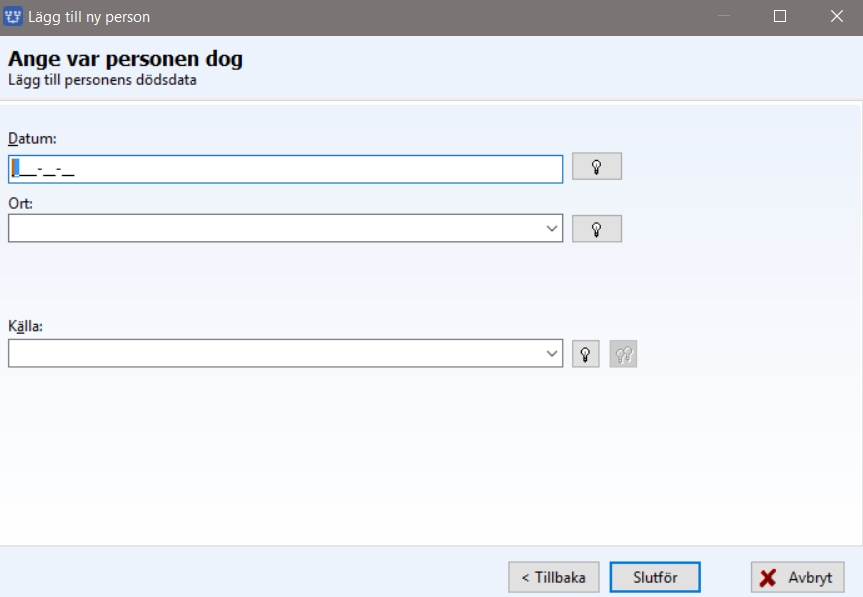Focus the Datum date input field
The width and height of the screenshot is (863, 597).
[286, 169]
